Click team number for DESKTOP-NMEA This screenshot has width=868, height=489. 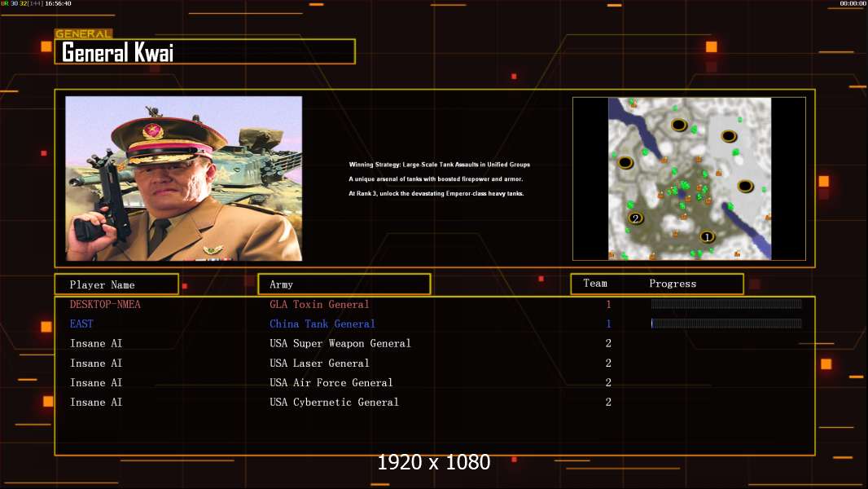pyautogui.click(x=608, y=304)
